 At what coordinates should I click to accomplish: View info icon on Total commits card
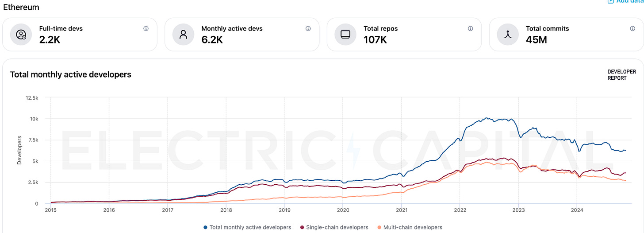[632, 28]
